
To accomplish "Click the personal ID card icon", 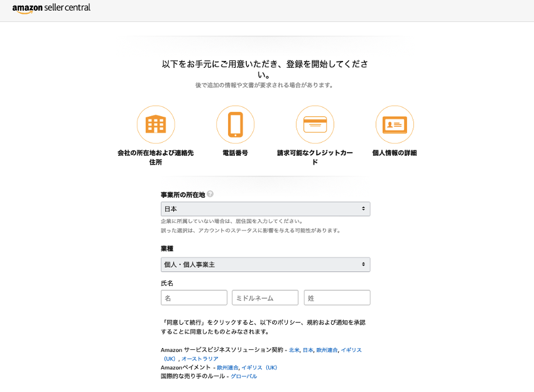I will [395, 124].
